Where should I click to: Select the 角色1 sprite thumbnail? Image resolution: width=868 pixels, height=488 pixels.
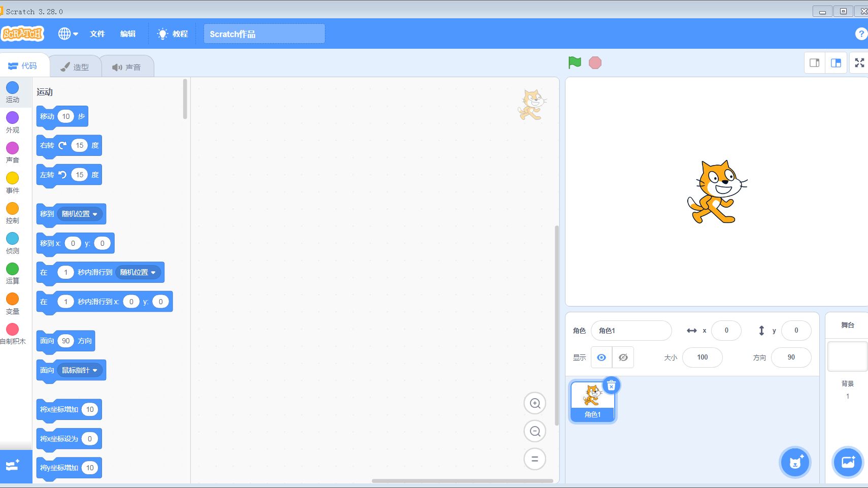click(x=592, y=402)
